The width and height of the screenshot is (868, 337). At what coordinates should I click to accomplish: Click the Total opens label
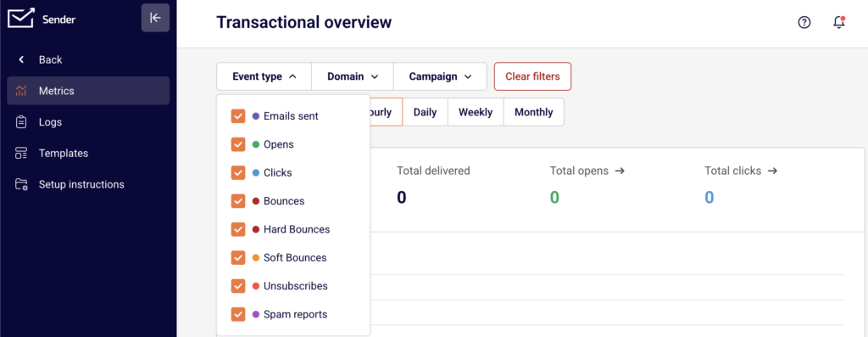[x=579, y=171]
